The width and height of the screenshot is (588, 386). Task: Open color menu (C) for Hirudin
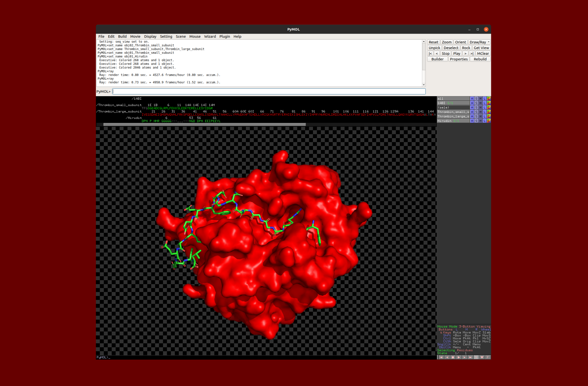click(x=489, y=121)
